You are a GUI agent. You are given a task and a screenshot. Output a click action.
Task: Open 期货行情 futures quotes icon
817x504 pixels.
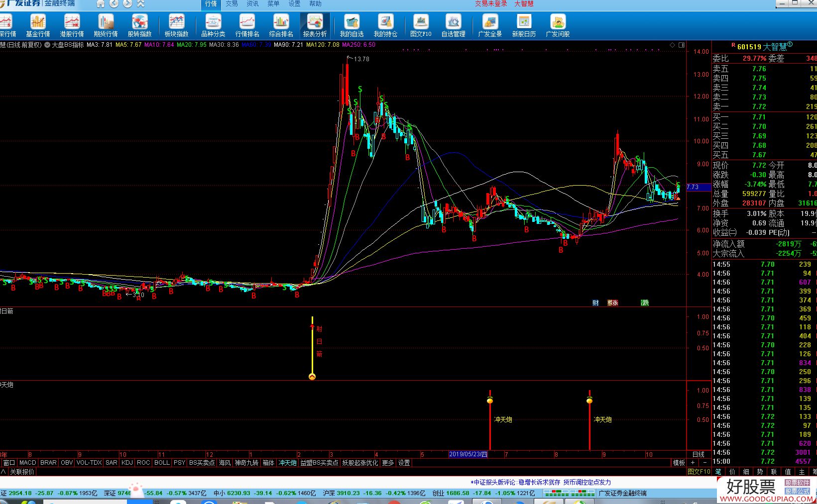[x=106, y=25]
